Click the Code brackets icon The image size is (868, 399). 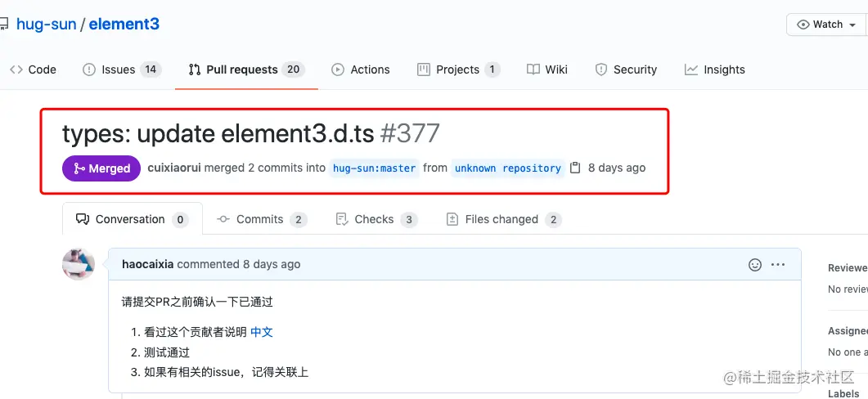coord(16,69)
